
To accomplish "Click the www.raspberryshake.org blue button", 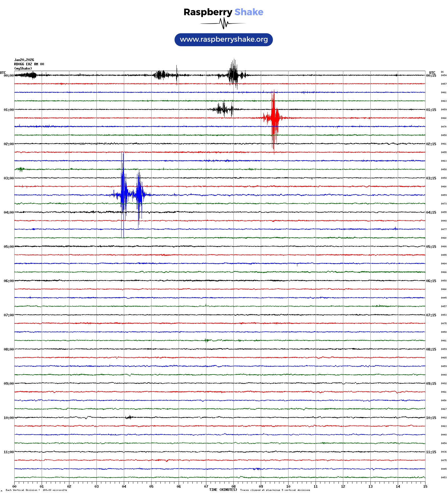I will 223,40.
